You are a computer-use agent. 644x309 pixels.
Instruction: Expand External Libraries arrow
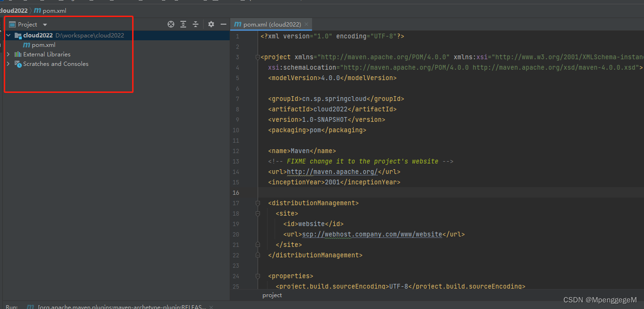coord(8,54)
